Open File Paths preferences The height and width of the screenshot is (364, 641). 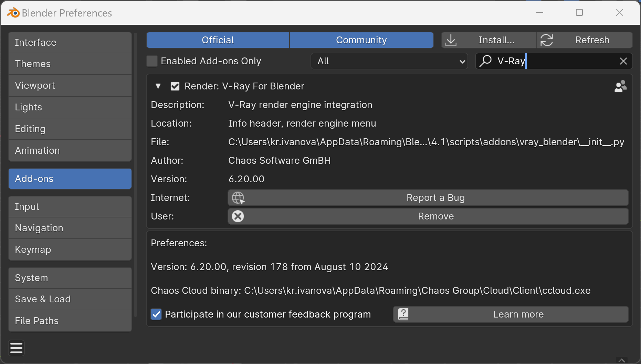click(70, 321)
